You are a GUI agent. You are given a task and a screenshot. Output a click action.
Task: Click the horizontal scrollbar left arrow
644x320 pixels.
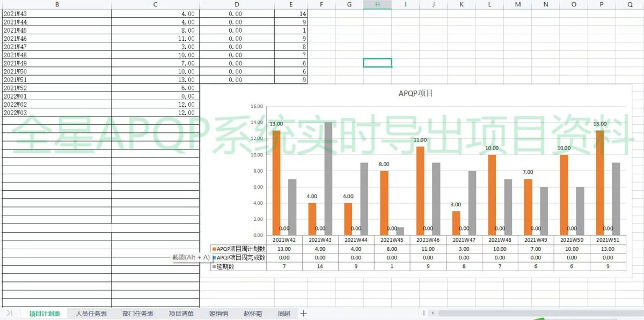[x=433, y=313]
